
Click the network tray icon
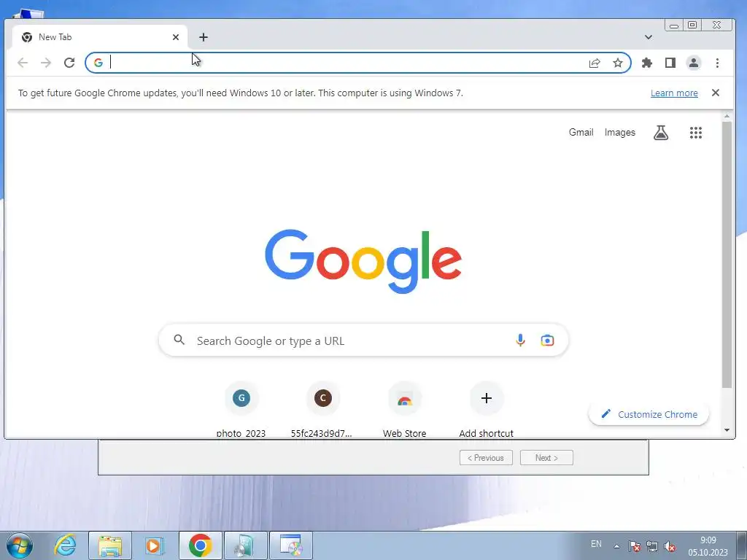(x=652, y=547)
